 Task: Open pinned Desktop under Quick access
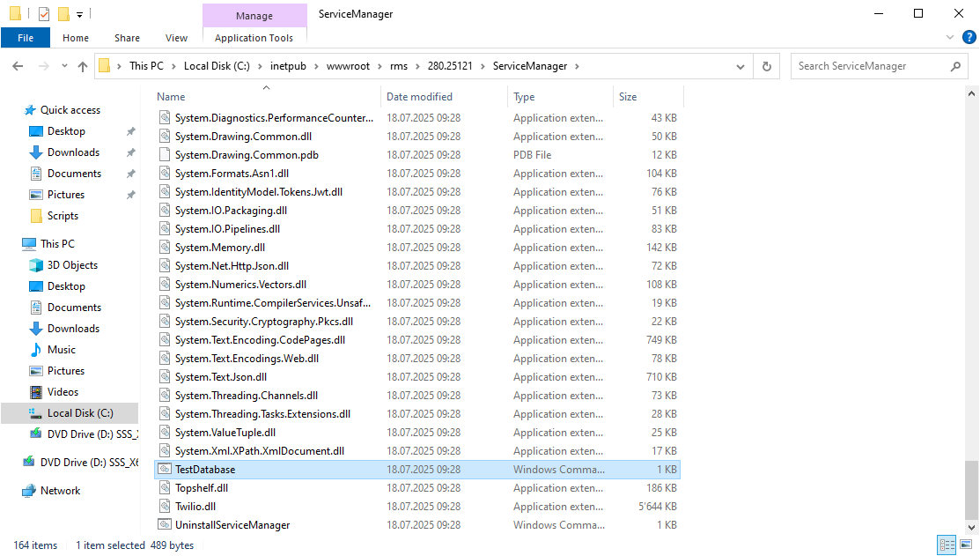[x=66, y=131]
